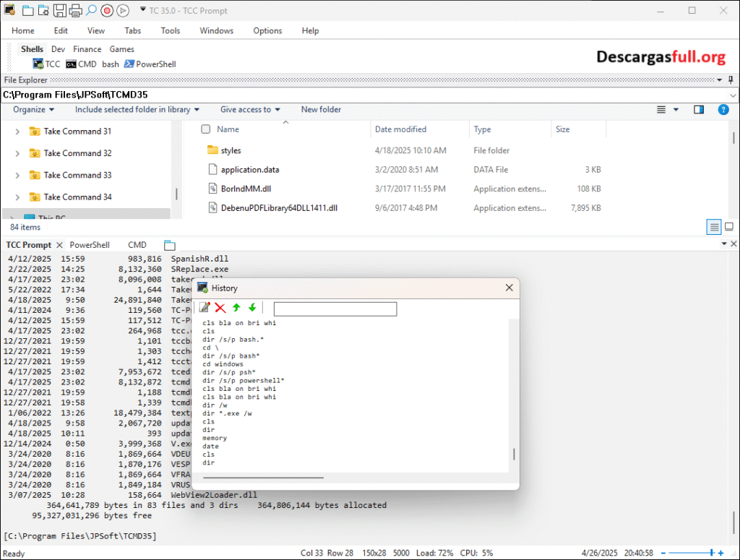
Task: Click the record macro icon in the toolbar
Action: click(x=107, y=10)
